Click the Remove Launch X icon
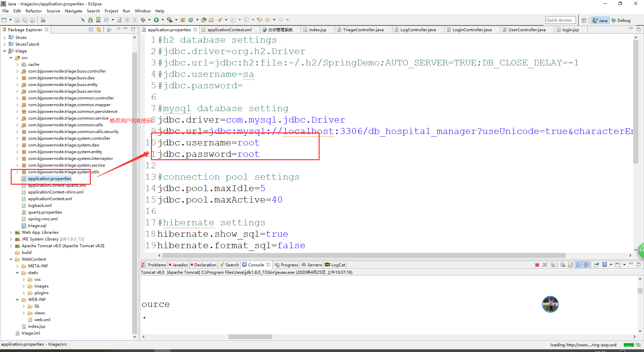 pyautogui.click(x=545, y=265)
